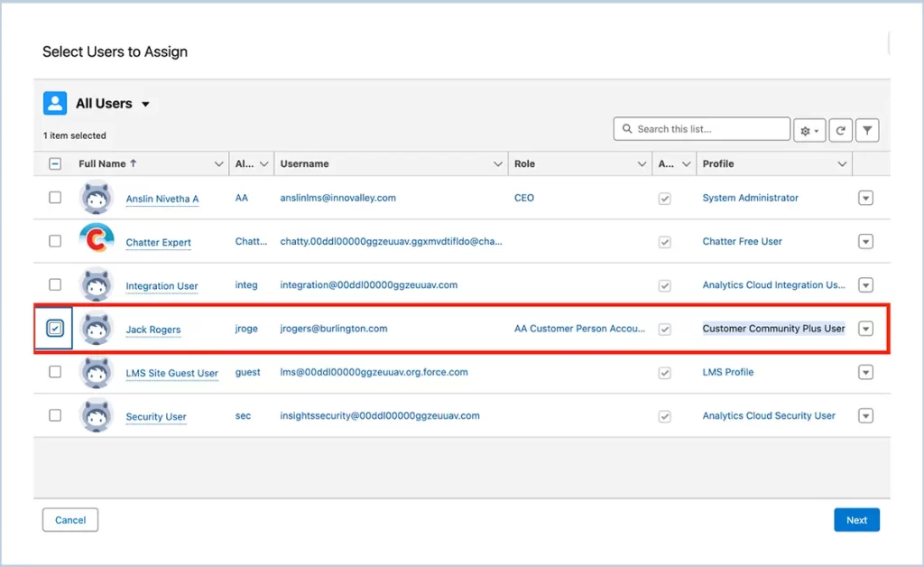Open the Alias column menu
This screenshot has width=924, height=567.
(264, 163)
